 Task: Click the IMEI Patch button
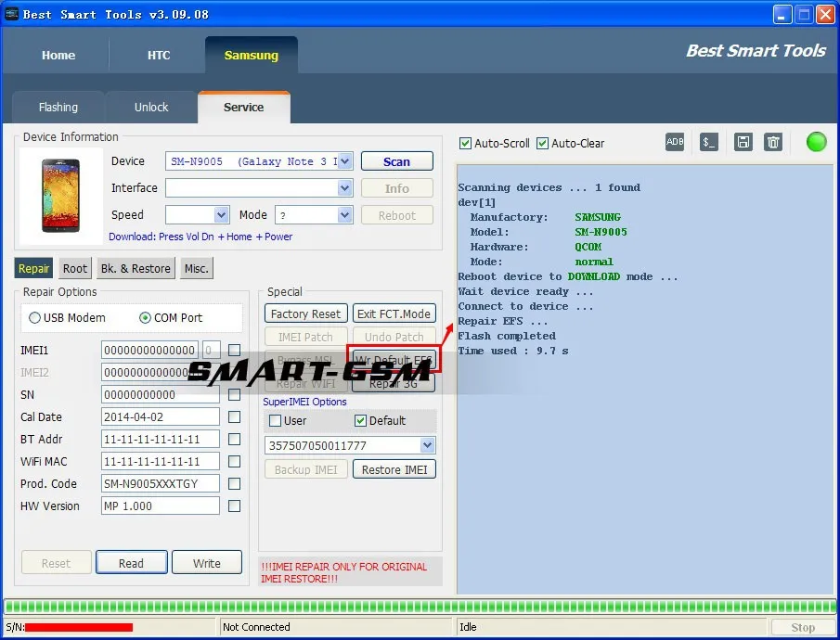tap(306, 337)
